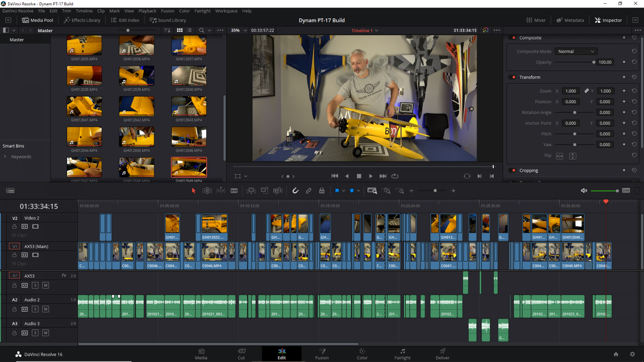
Task: Click the Zoom X value field
Action: [x=571, y=91]
